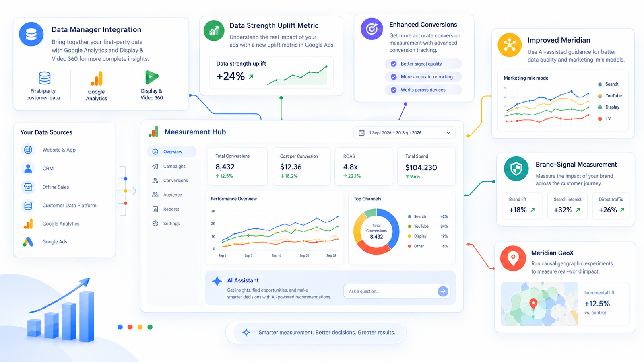Click the TV legend color dot in Marketing mix
Viewport: 644px width, 362px height.
coord(600,119)
